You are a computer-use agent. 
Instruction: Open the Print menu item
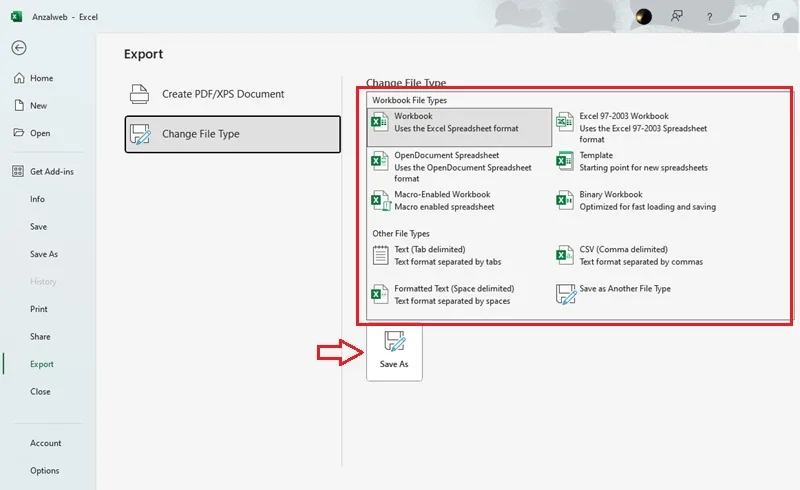[39, 309]
